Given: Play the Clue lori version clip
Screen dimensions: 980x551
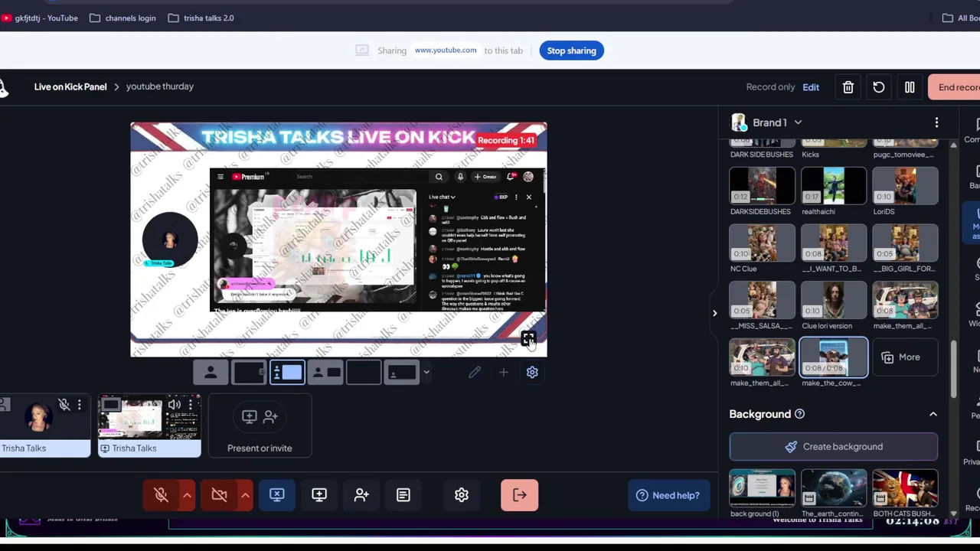Looking at the screenshot, I should (834, 300).
